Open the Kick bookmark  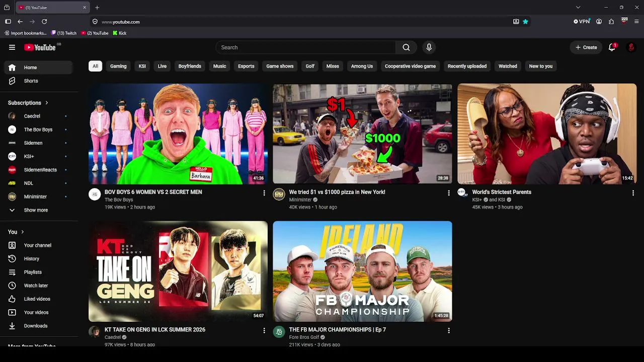(x=120, y=33)
